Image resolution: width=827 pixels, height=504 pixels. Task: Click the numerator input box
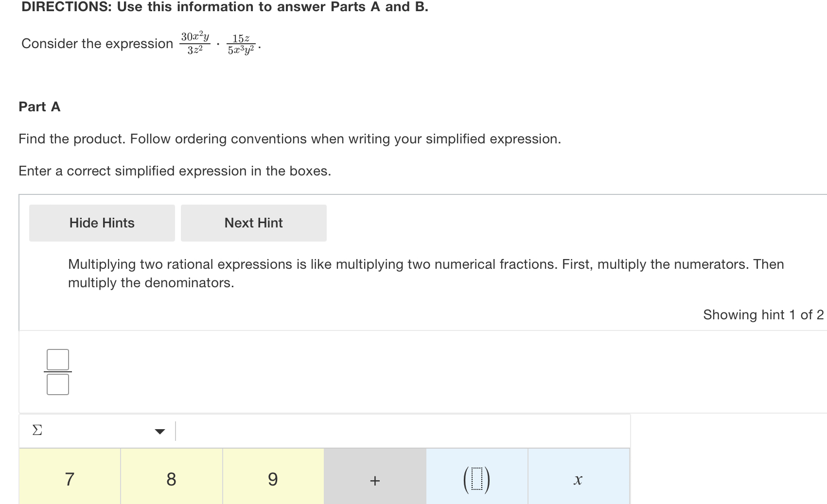coord(58,360)
